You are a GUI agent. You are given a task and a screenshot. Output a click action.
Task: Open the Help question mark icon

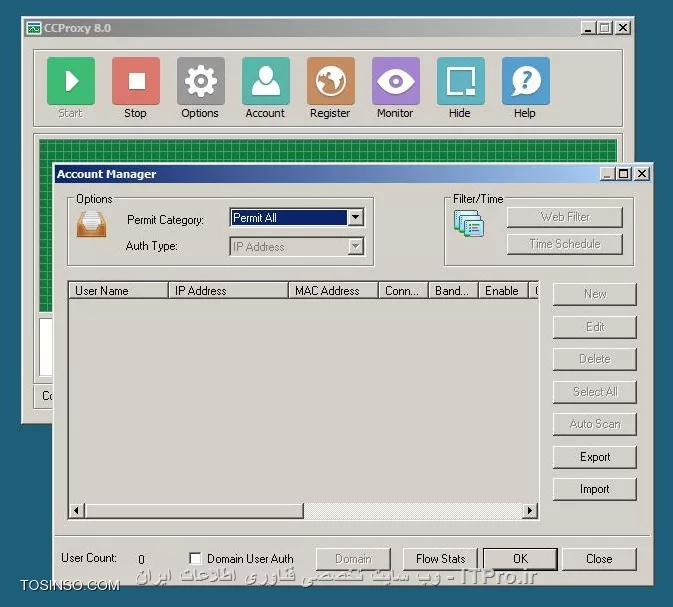tap(526, 81)
